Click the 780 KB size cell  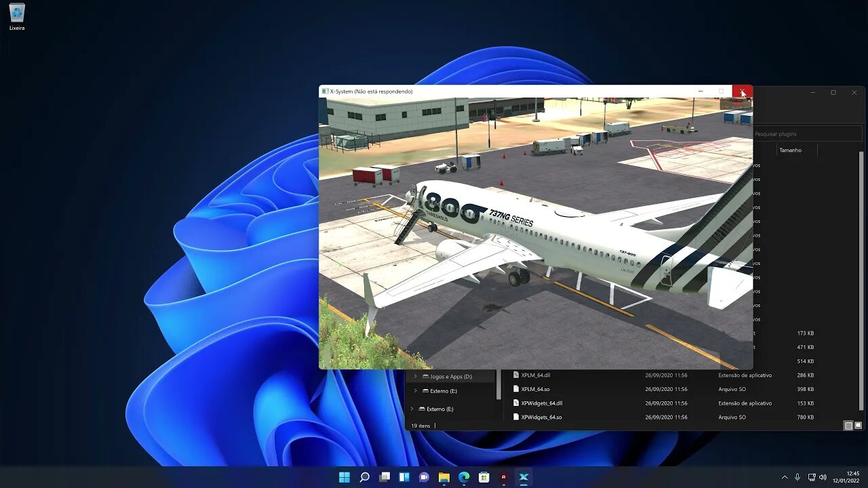(806, 417)
